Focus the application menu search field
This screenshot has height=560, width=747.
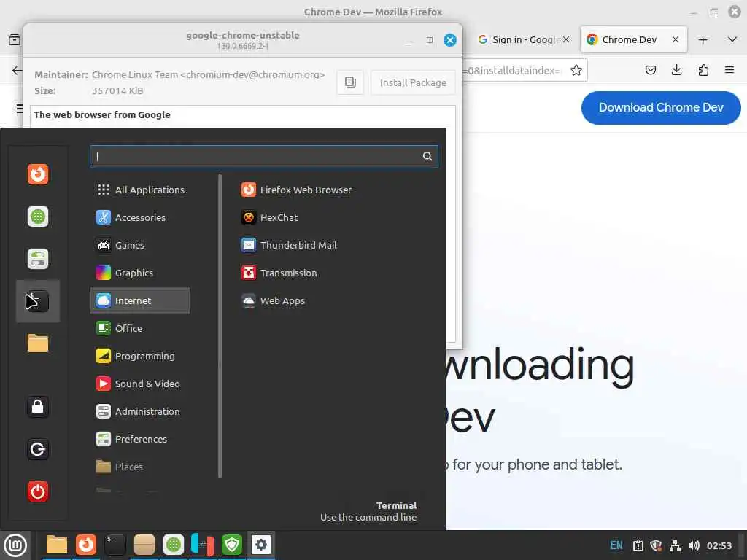264,156
